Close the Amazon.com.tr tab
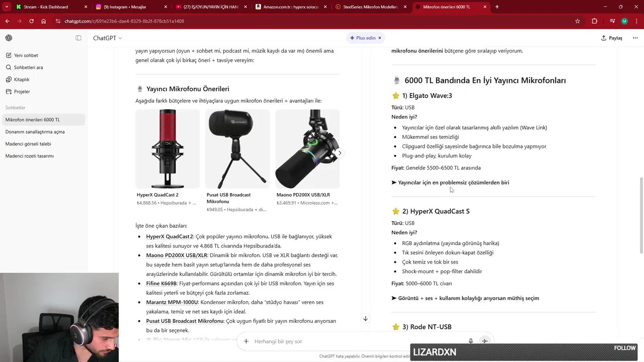The height and width of the screenshot is (362, 644). click(x=325, y=7)
